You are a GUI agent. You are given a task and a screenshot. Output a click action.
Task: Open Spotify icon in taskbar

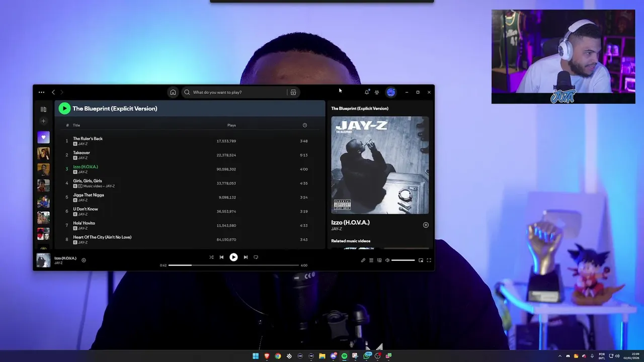pos(344,356)
